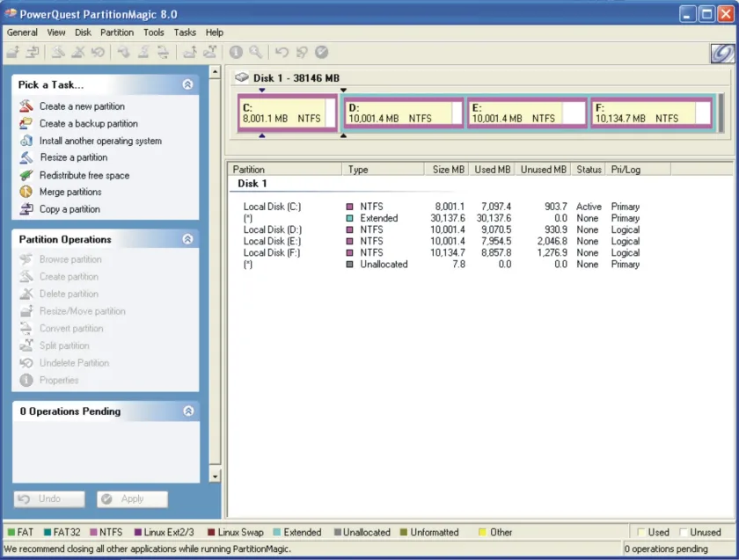Click the create partition toolbar icon

[58, 52]
